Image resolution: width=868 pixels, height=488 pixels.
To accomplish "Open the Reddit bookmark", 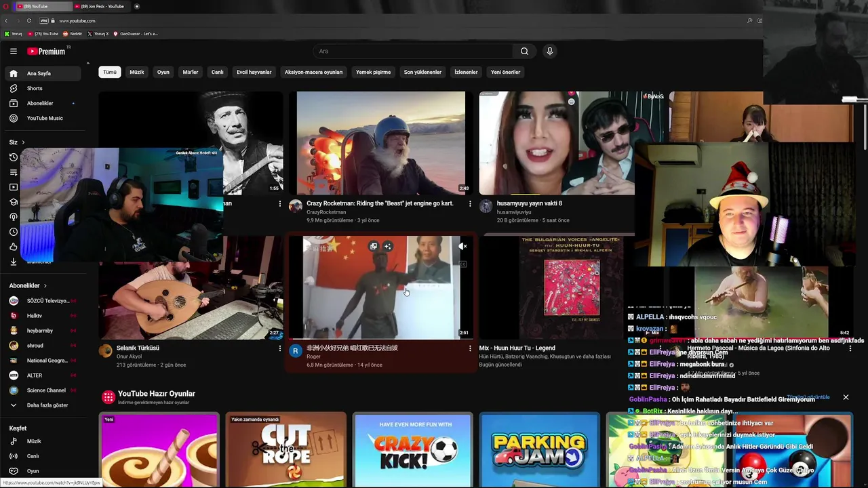I will [73, 34].
